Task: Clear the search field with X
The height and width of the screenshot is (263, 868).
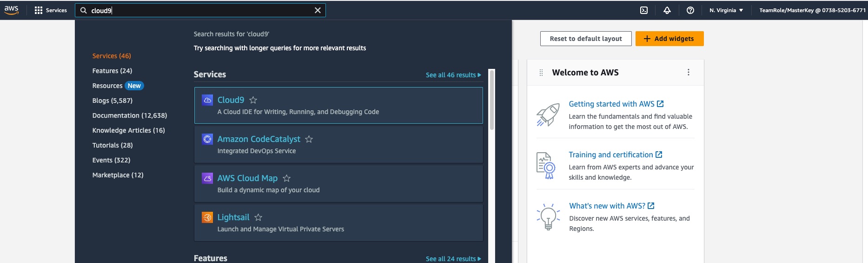Action: [x=318, y=10]
